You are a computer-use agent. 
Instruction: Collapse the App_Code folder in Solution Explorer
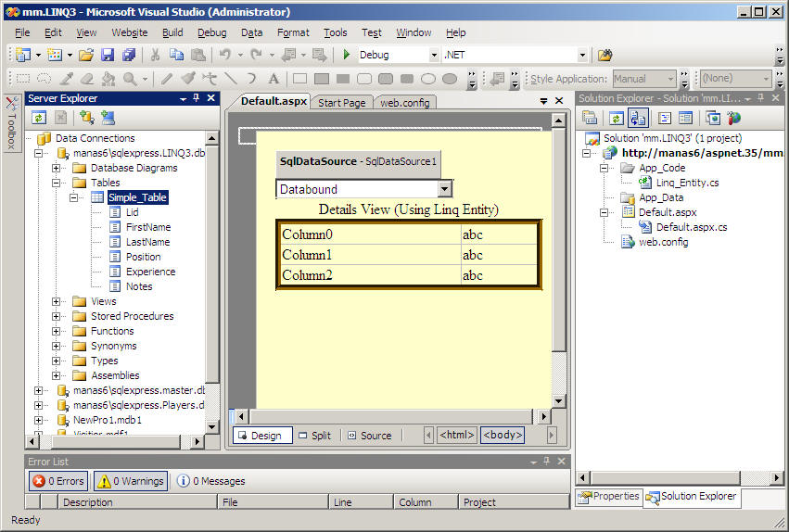coord(604,168)
